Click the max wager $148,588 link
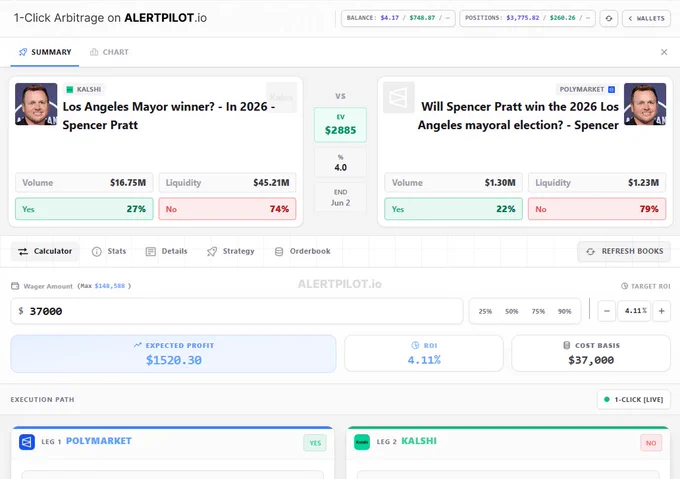This screenshot has width=680, height=479. tap(110, 286)
